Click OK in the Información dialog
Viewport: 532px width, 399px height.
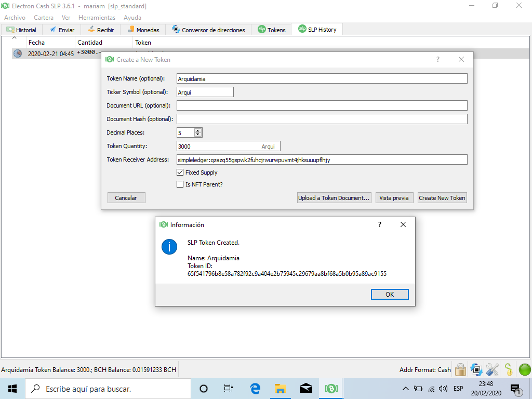coord(390,295)
